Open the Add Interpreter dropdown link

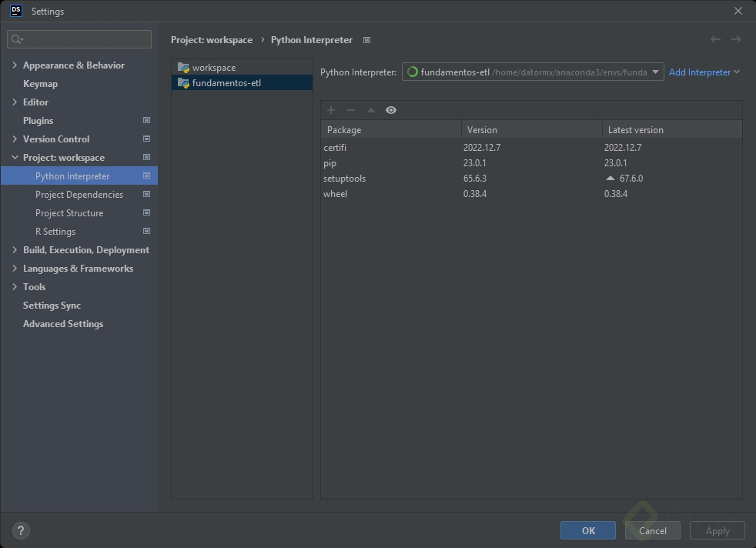pos(704,72)
